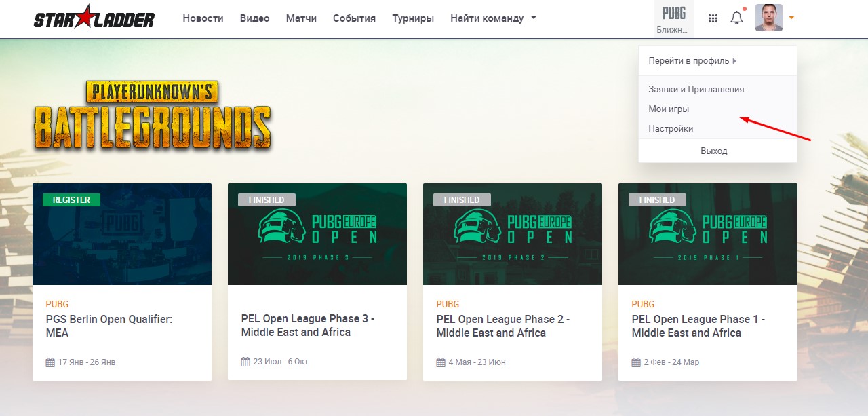Expand the Найти команду dropdown
This screenshot has width=868, height=416.
point(493,18)
